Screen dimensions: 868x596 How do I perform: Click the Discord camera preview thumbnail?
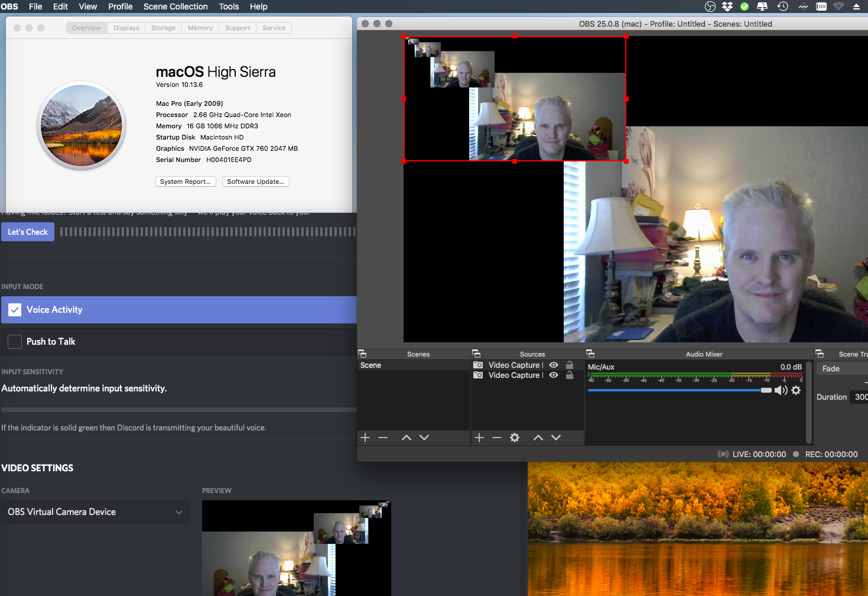[297, 548]
